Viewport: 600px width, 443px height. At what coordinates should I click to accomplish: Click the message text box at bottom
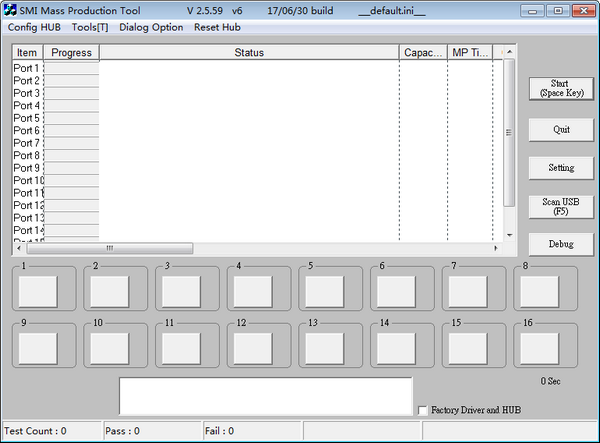[x=265, y=396]
